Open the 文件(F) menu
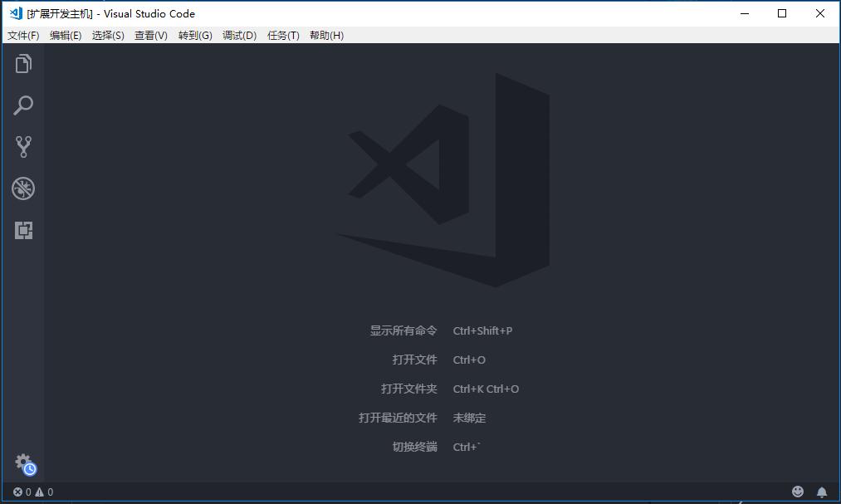Image resolution: width=841 pixels, height=504 pixels. 23,36
